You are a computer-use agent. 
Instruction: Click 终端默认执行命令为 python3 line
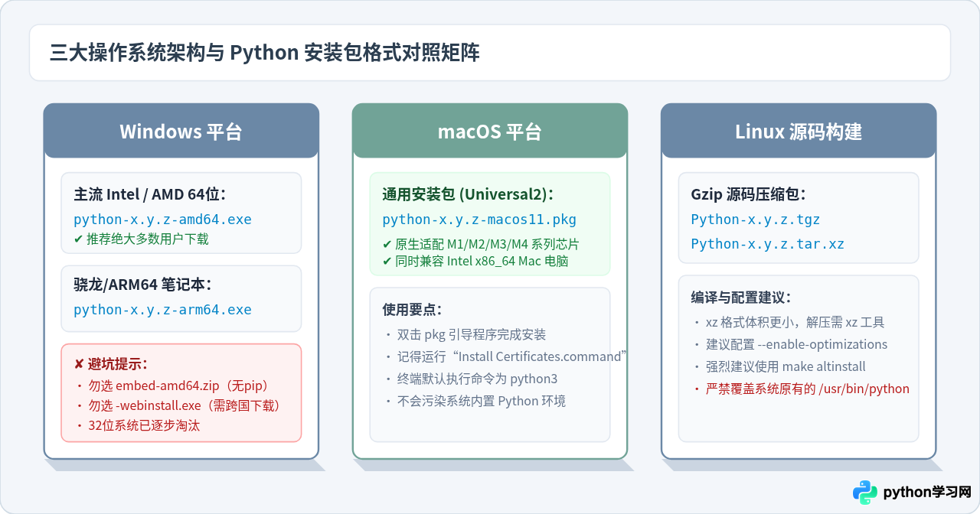click(x=472, y=379)
